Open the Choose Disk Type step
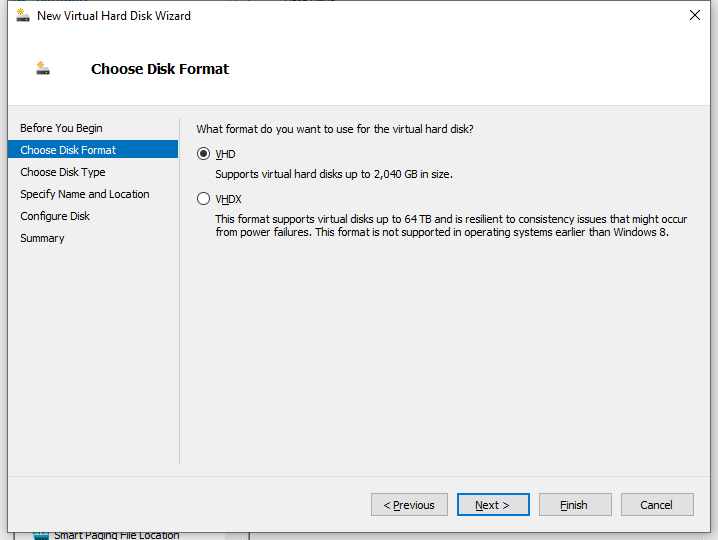The height and width of the screenshot is (540, 718). (x=63, y=172)
